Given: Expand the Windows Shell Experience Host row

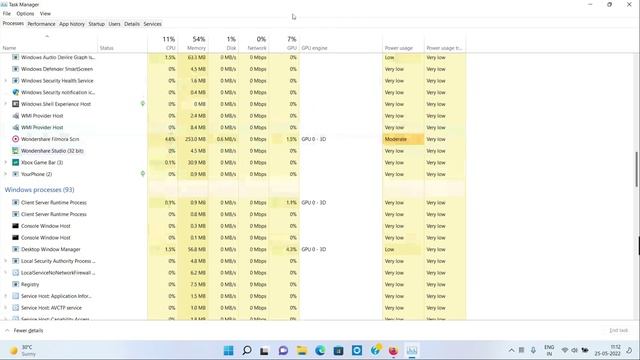Looking at the screenshot, I should pos(6,104).
